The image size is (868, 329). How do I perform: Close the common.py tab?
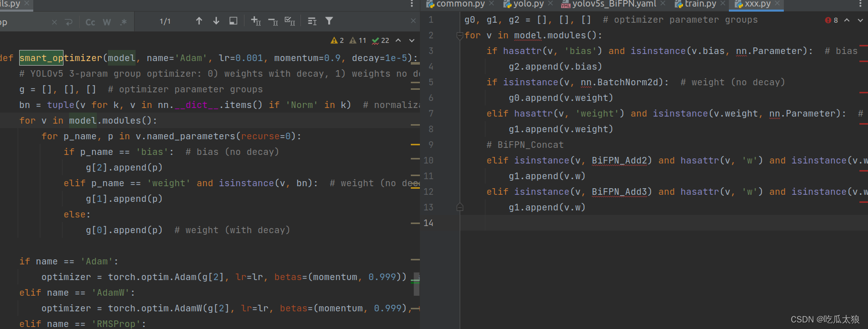click(491, 4)
